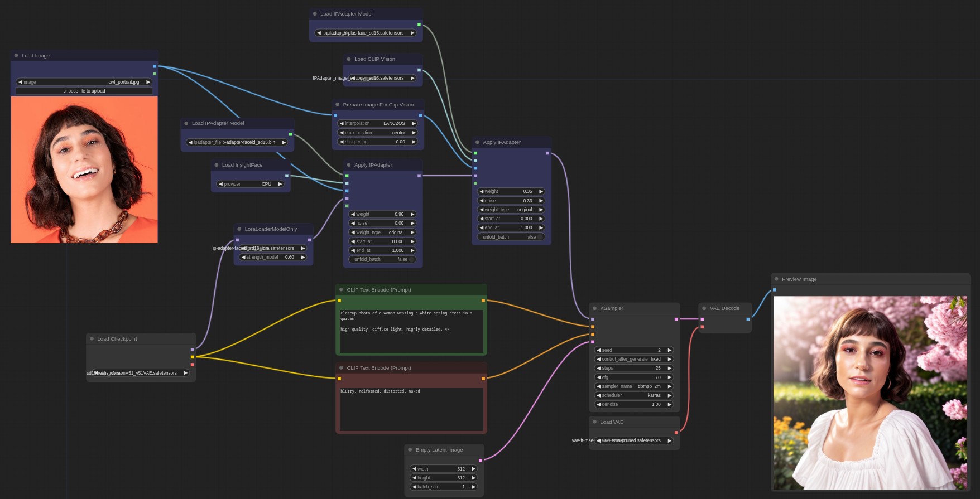Click the blue image output socket on VAE Decode
Viewport: 980px width, 499px height.
(748, 319)
